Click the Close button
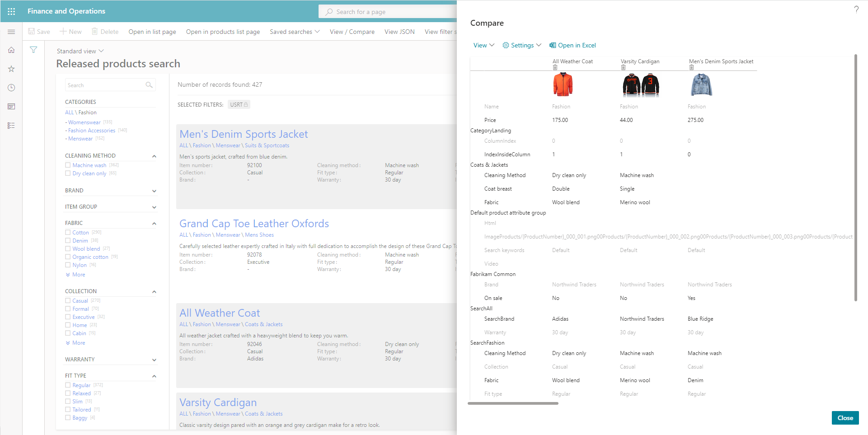 [845, 418]
